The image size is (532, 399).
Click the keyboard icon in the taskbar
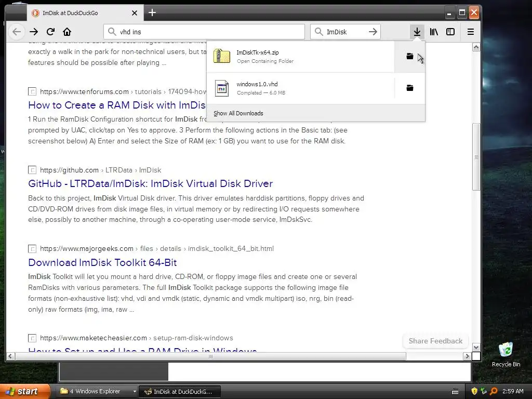(x=455, y=392)
